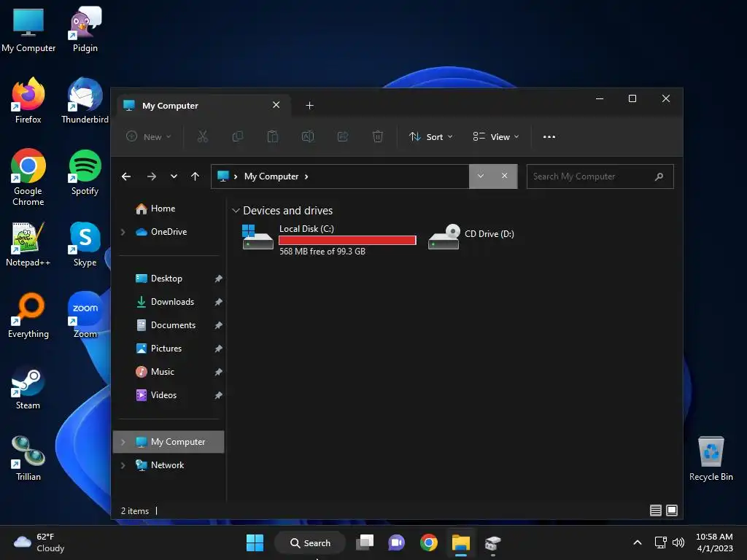Expand My Computer node in sidebar
Image resolution: width=747 pixels, height=560 pixels.
click(123, 442)
